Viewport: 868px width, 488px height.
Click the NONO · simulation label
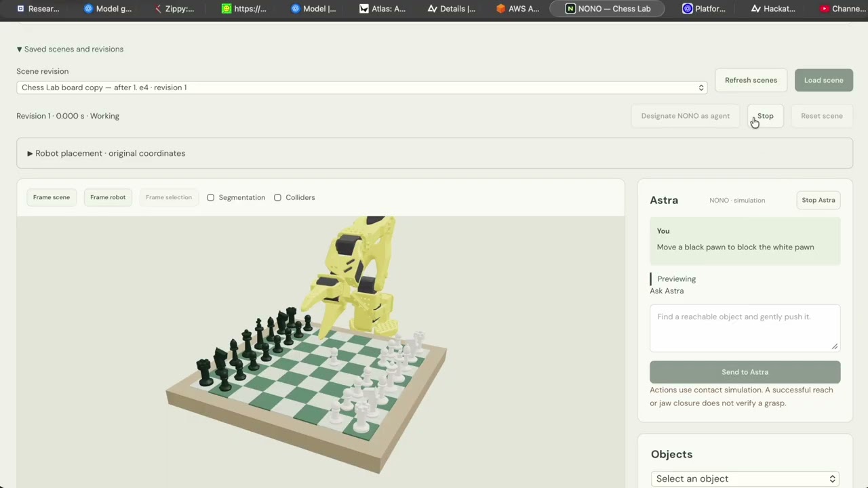coord(737,201)
